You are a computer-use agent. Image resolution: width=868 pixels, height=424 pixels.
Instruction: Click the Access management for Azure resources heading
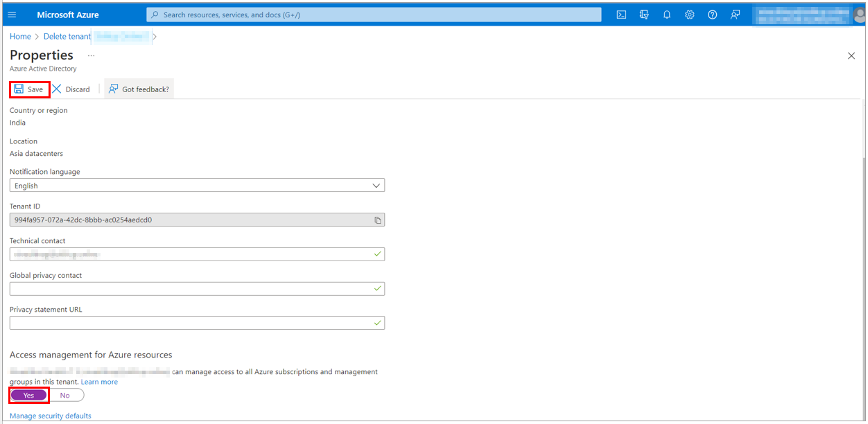(x=91, y=355)
